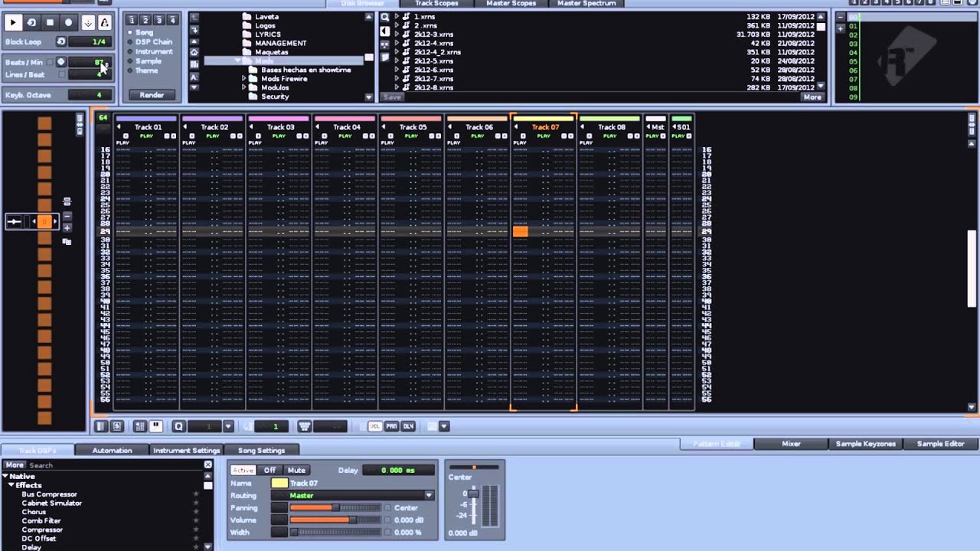Switch to the Mixer view
Viewport: 980px width, 551px height.
[x=791, y=444]
